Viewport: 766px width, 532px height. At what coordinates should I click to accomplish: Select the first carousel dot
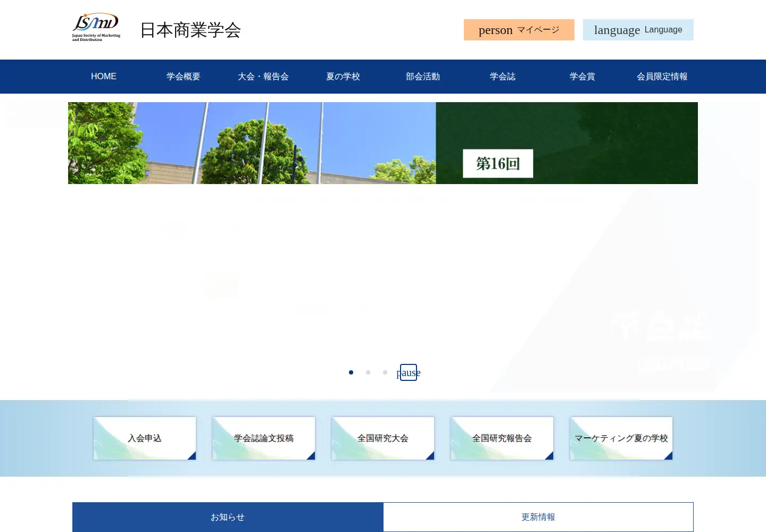pyautogui.click(x=351, y=372)
